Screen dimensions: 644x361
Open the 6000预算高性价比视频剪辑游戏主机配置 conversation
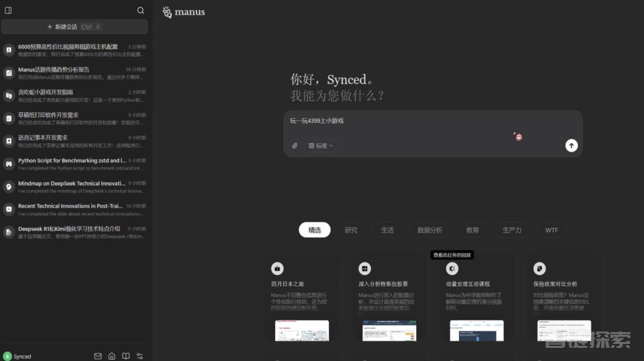[x=74, y=50]
